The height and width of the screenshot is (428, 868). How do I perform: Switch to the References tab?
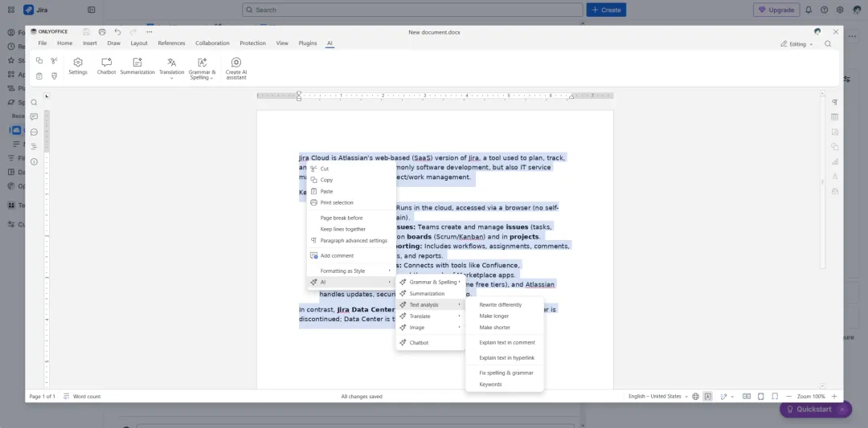coord(172,43)
